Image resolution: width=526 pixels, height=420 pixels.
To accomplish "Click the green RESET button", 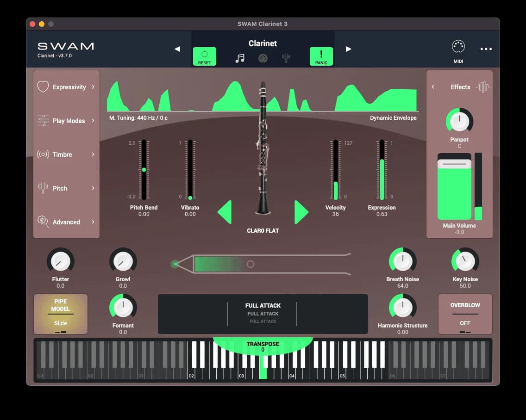I will click(204, 56).
